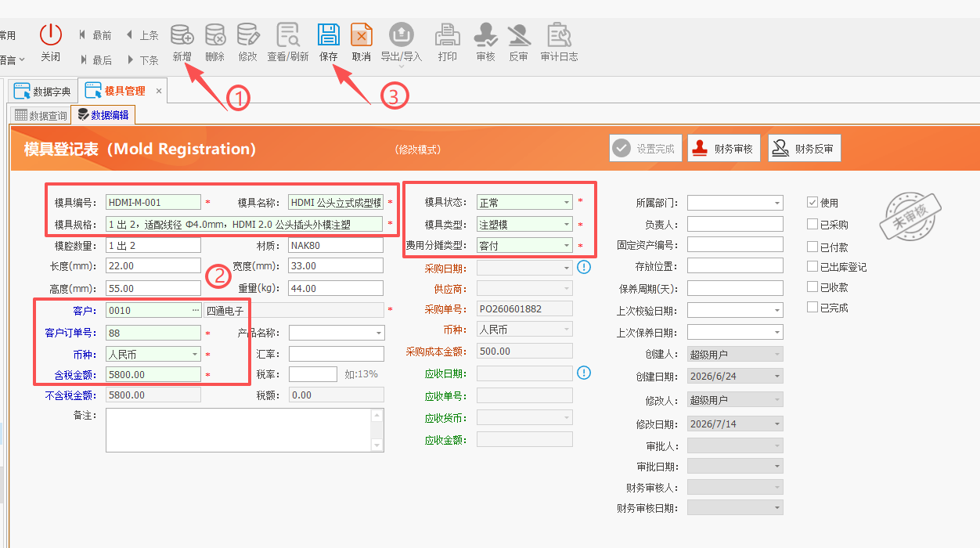Click the 财务审核 button
Image resolution: width=980 pixels, height=548 pixels.
pyautogui.click(x=724, y=148)
